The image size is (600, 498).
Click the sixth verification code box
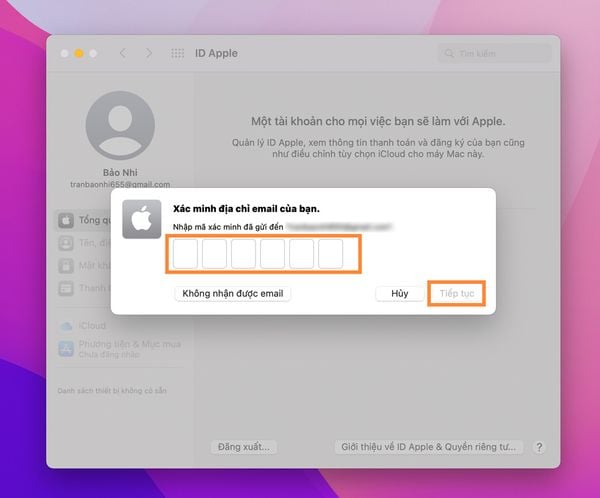(x=331, y=254)
